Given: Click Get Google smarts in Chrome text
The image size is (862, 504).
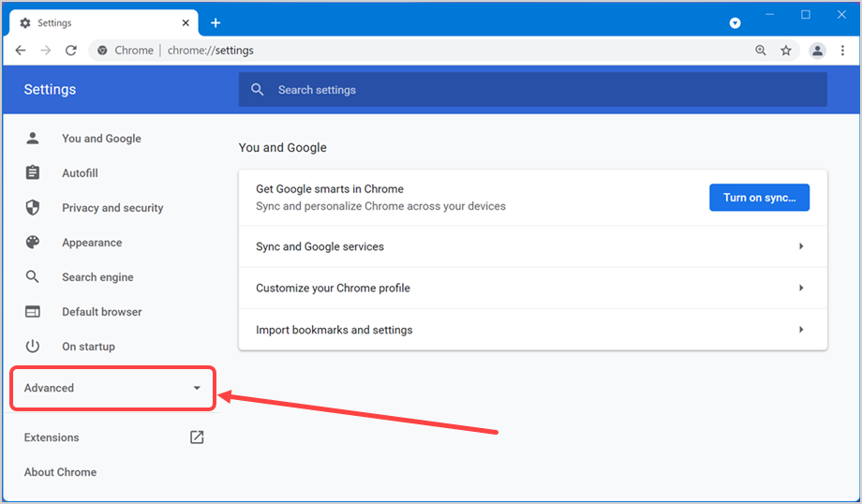Looking at the screenshot, I should pos(329,188).
